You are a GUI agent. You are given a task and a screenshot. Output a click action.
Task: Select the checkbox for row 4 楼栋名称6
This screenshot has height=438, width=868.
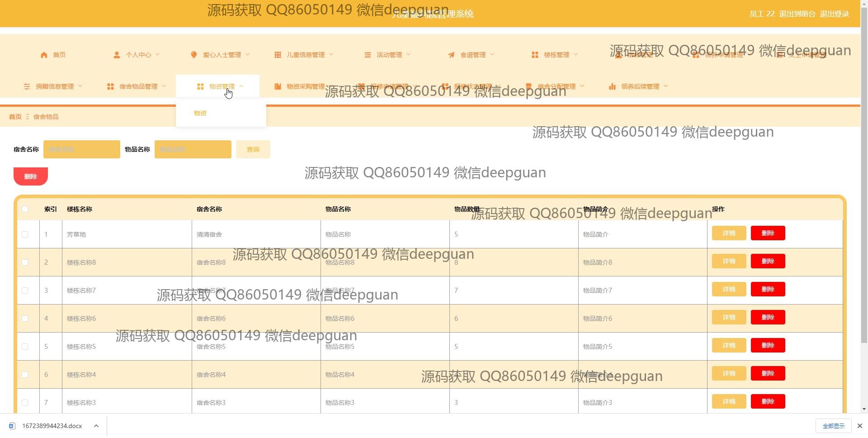25,319
